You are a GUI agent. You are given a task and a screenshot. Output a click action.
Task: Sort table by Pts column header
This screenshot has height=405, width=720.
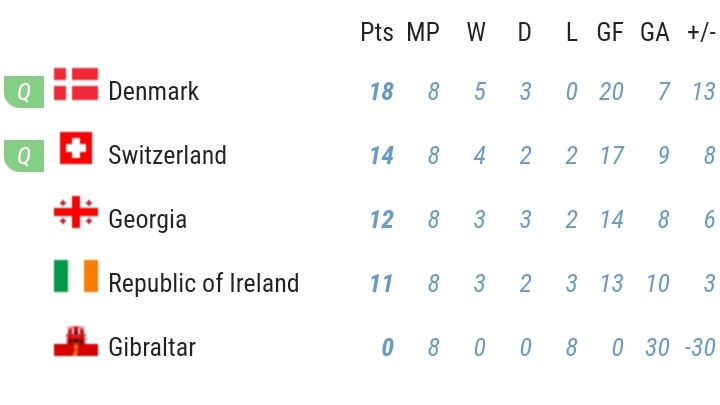377,32
